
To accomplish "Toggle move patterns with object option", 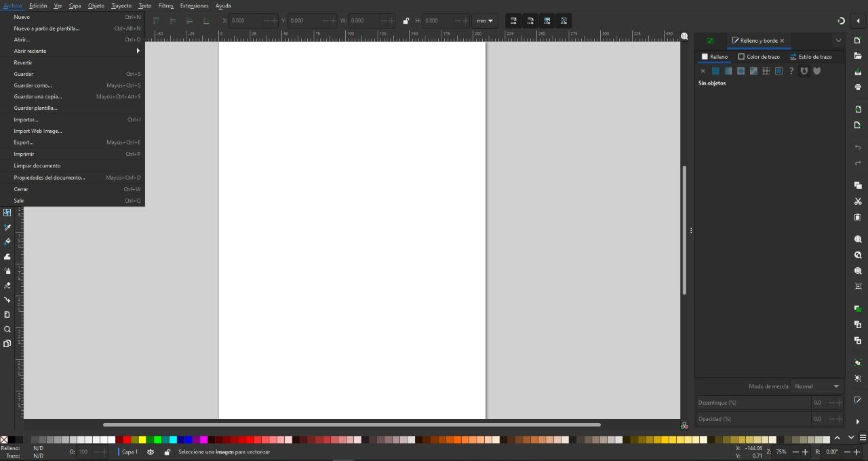I will (564, 20).
